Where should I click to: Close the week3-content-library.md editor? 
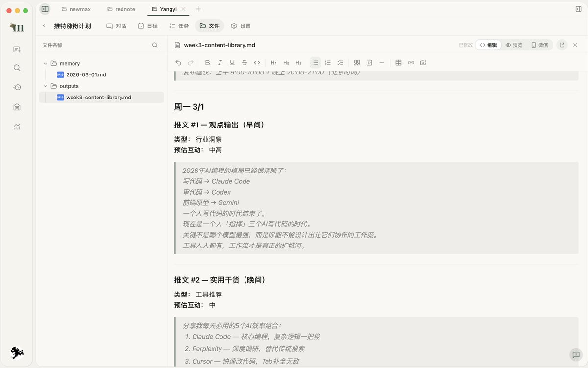[575, 45]
